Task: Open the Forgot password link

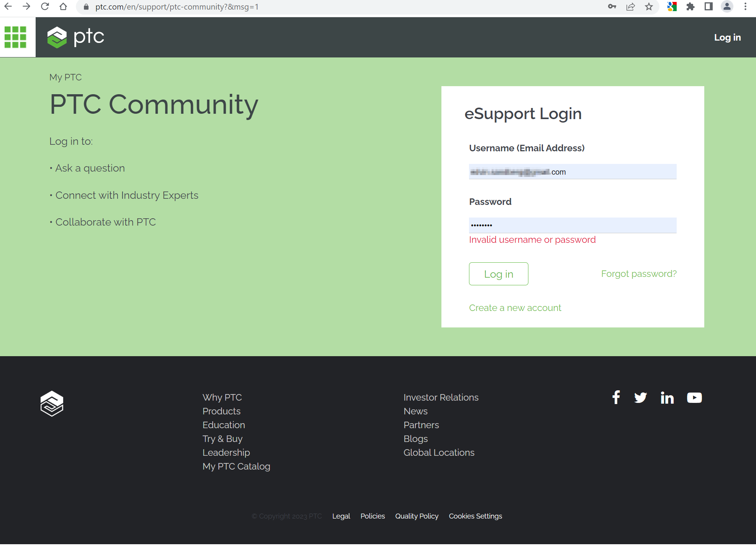Action: (x=638, y=273)
